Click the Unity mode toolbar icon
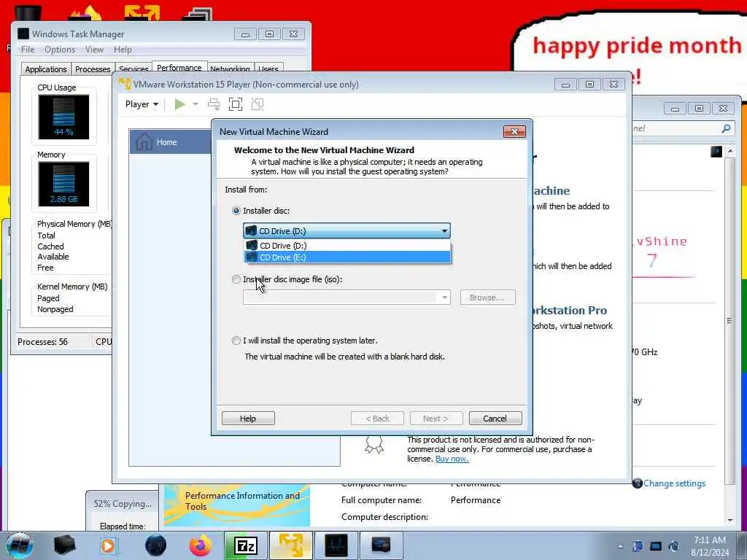The width and height of the screenshot is (747, 560). tap(258, 104)
